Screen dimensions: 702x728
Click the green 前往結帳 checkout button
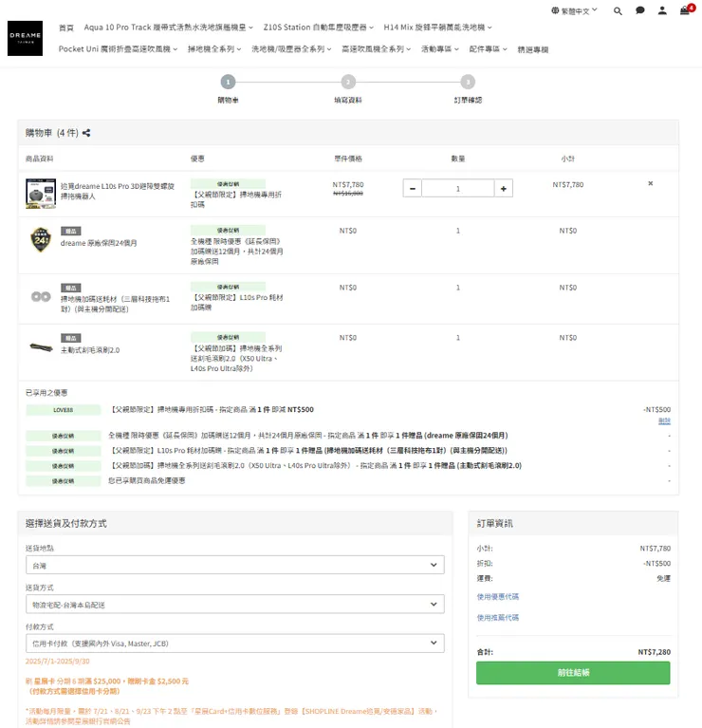573,673
